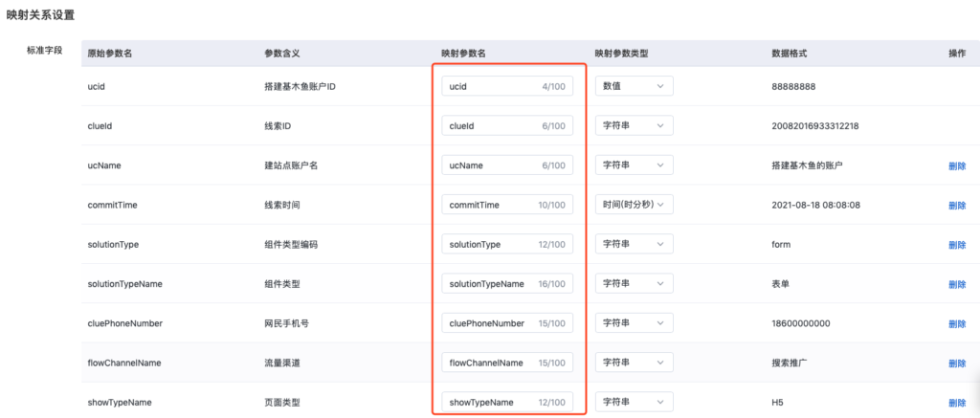The width and height of the screenshot is (980, 418).
Task: Remove the flowChannelName row via 删除
Action: click(956, 363)
